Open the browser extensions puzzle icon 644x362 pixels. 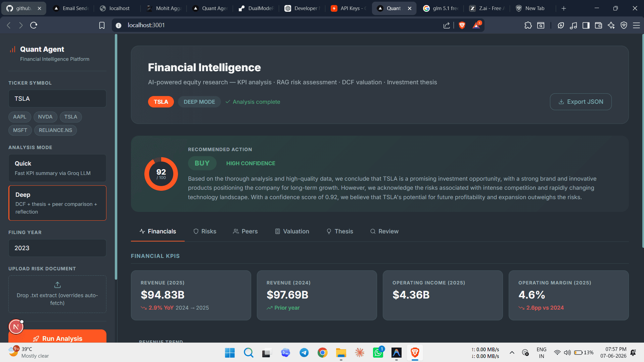[528, 25]
